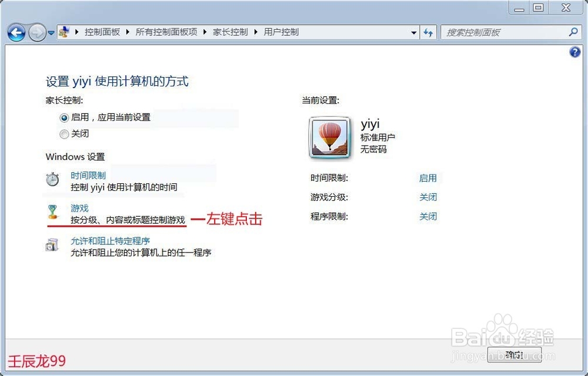Click the refresh icon beside the address bar
This screenshot has height=376, width=588.
pos(429,32)
